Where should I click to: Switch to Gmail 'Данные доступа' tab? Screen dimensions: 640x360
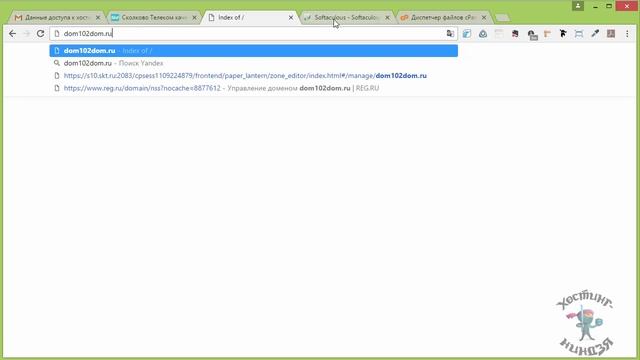coord(55,18)
